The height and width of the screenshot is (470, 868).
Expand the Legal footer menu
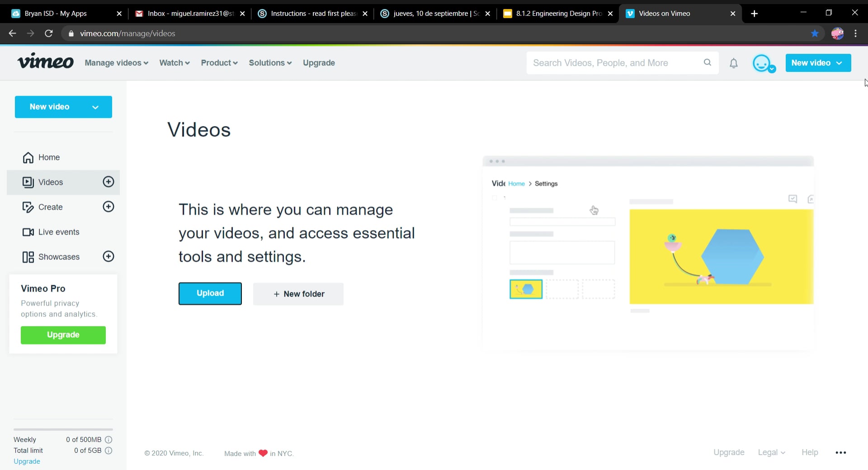tap(772, 452)
